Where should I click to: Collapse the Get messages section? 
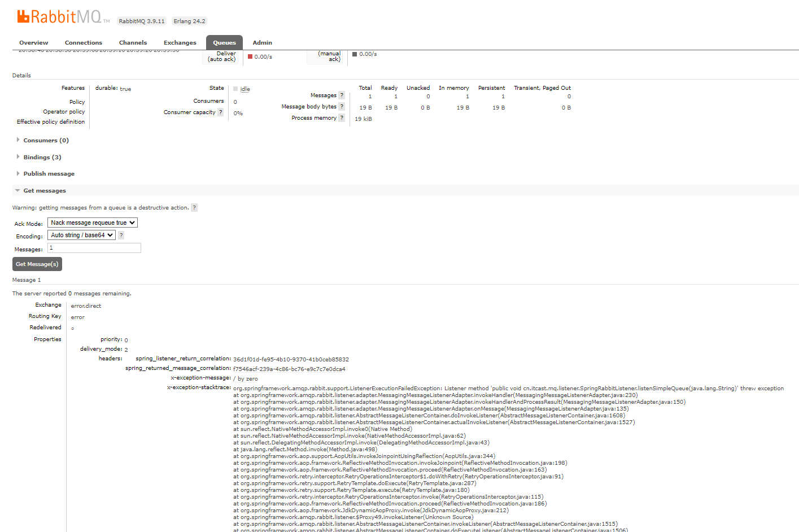point(45,191)
